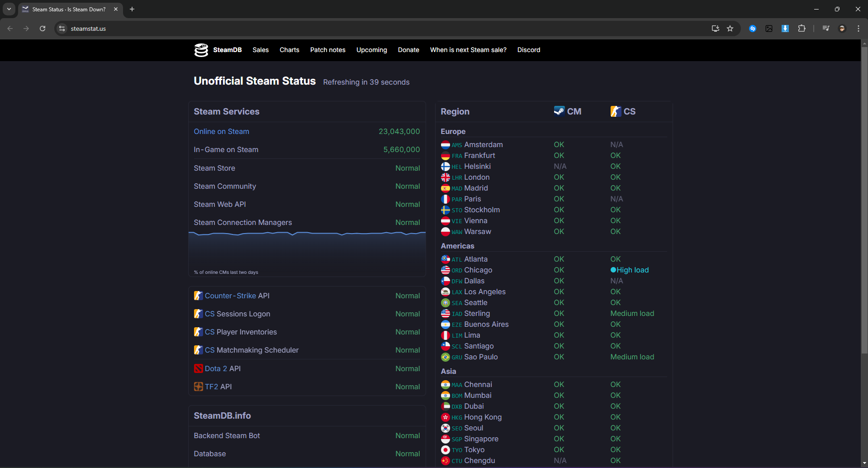Open the Upcoming nav item

click(372, 50)
